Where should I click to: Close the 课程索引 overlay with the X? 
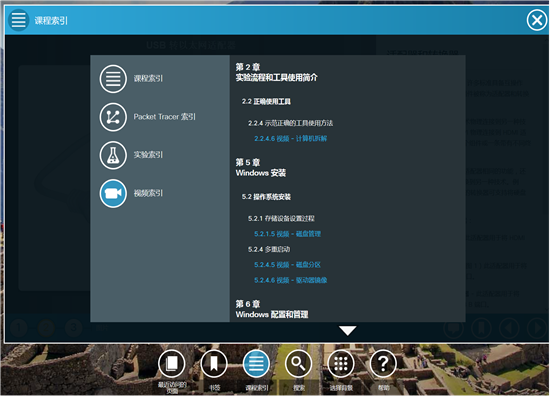point(537,20)
